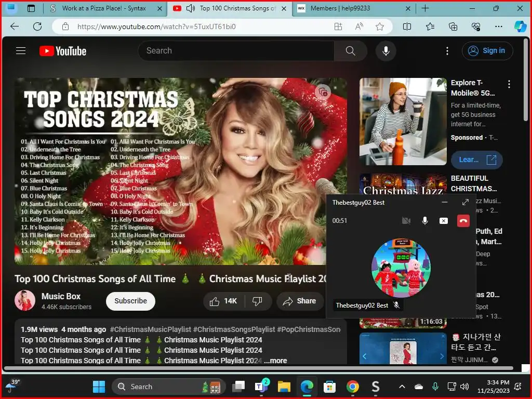532x399 pixels.
Task: Mute microphone in the call window
Action: (x=425, y=221)
